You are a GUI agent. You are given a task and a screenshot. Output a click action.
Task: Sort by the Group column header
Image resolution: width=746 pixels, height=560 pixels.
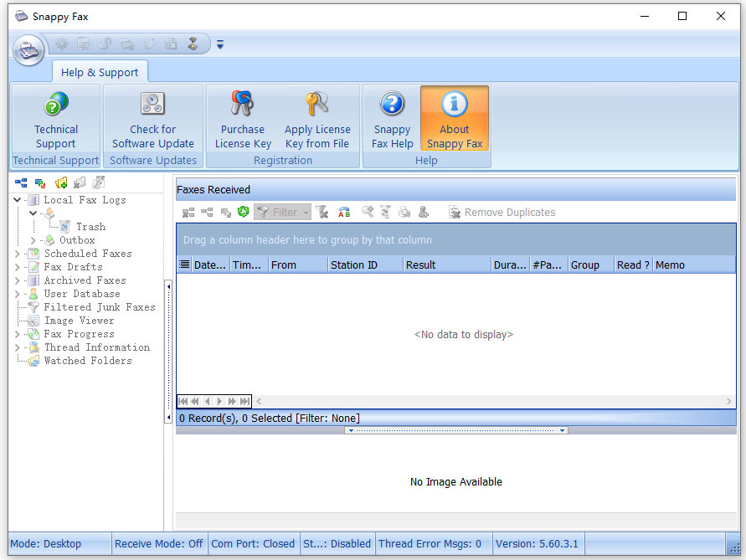[591, 265]
